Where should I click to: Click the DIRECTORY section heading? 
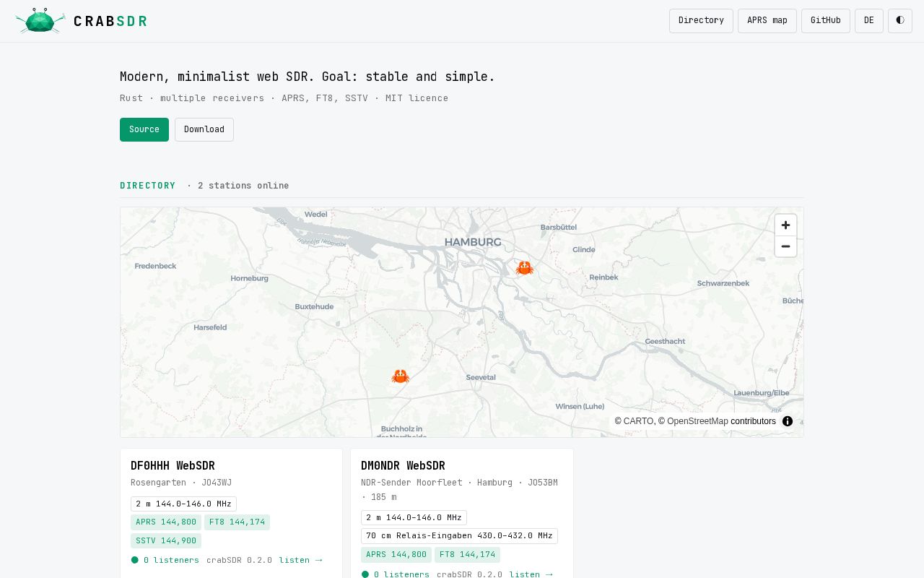(x=148, y=186)
